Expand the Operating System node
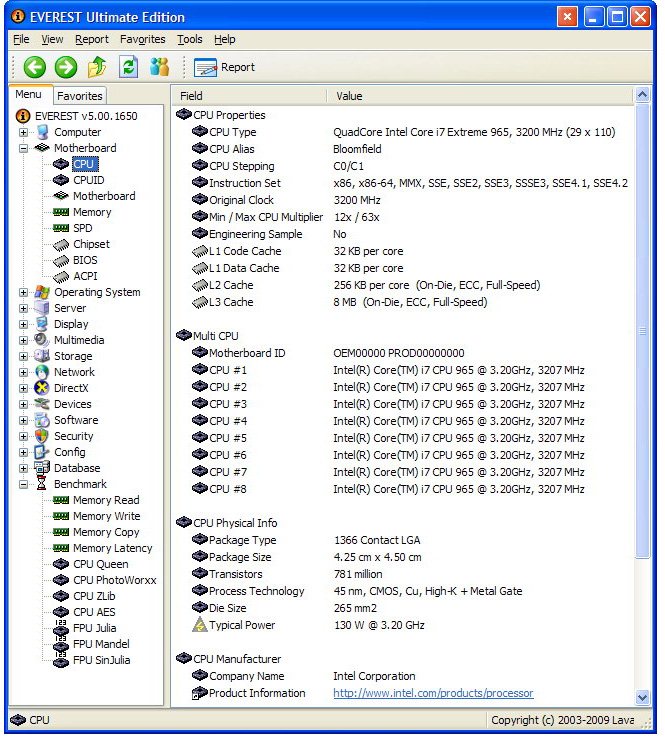 coord(23,293)
